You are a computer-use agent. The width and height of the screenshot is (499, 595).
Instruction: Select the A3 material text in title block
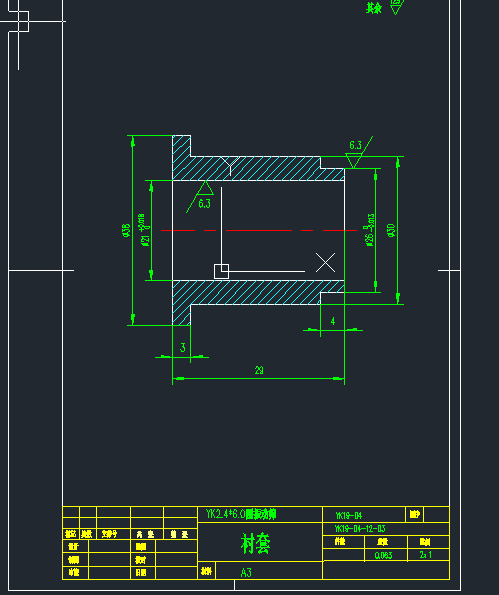coord(246,572)
